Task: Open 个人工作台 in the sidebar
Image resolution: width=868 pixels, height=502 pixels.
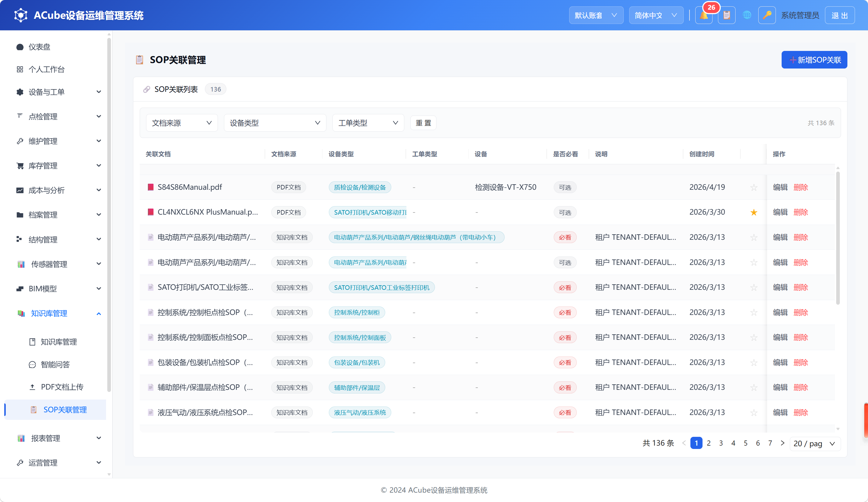Action: tap(55, 69)
